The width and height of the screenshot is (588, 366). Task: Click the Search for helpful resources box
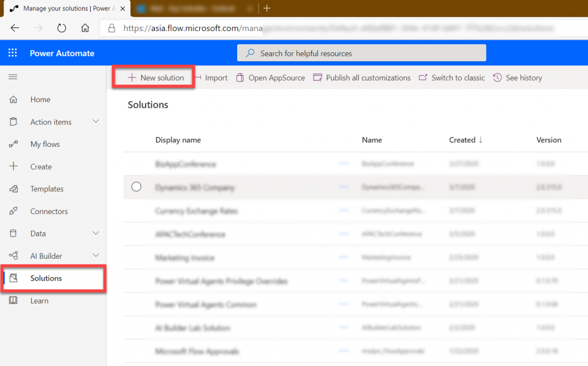coord(361,53)
